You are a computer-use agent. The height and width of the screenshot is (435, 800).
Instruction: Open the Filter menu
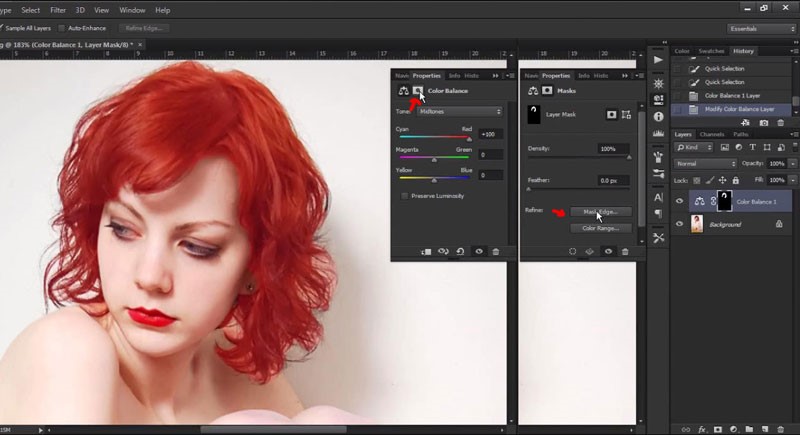pos(58,10)
